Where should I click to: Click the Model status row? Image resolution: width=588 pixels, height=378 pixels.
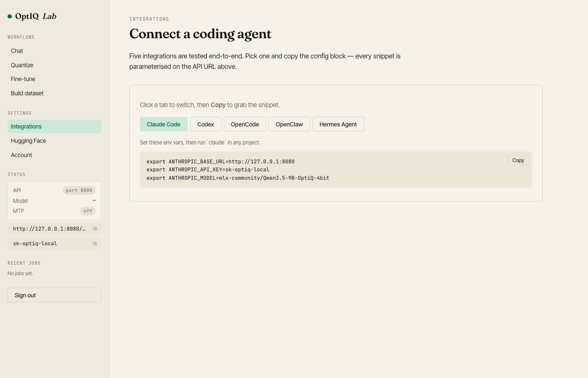click(x=54, y=201)
